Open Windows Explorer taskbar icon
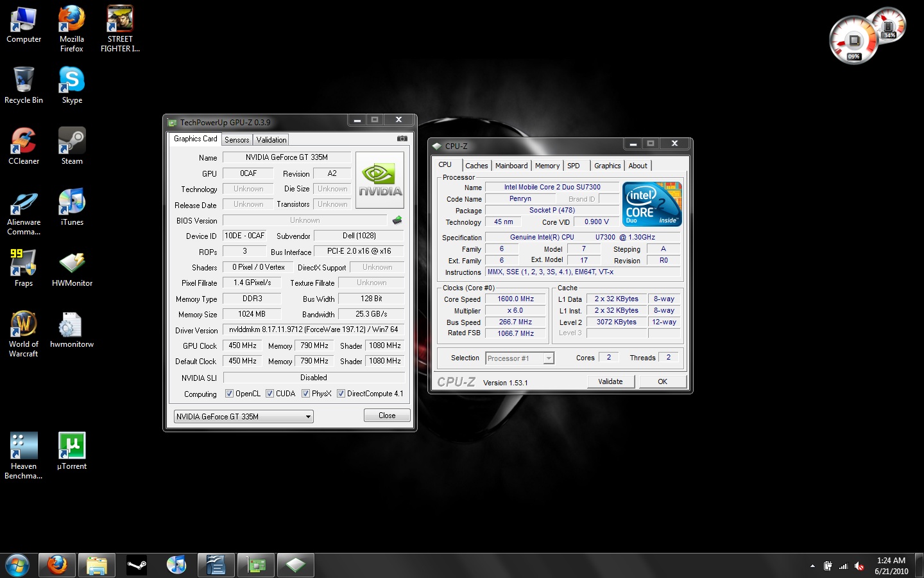This screenshot has height=578, width=924. pyautogui.click(x=97, y=565)
